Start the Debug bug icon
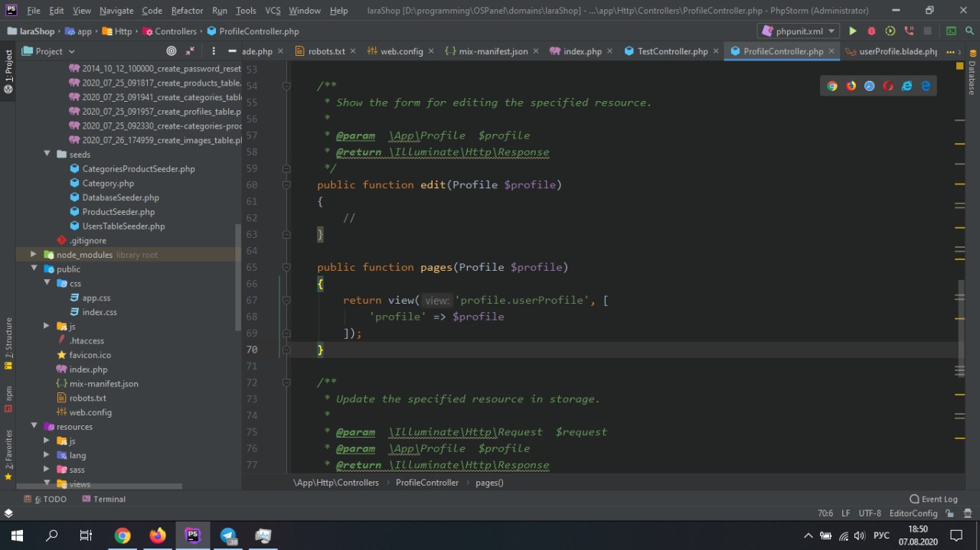Image resolution: width=980 pixels, height=550 pixels. coord(871,31)
